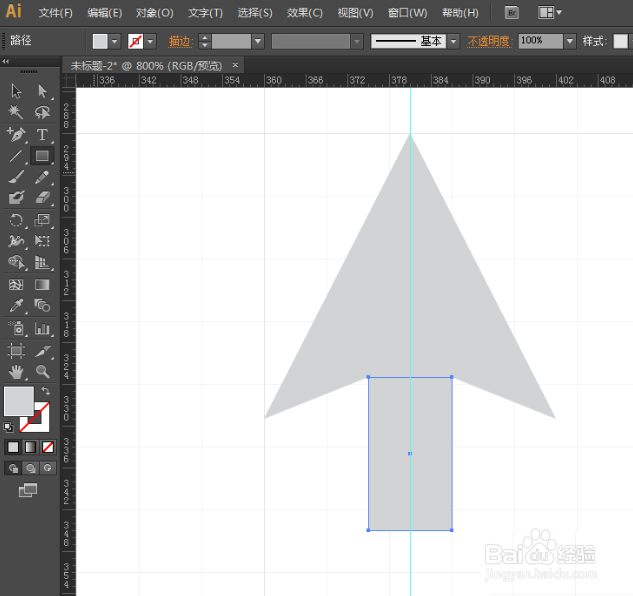Select the Shape Builder tool
633x596 pixels.
click(x=16, y=262)
